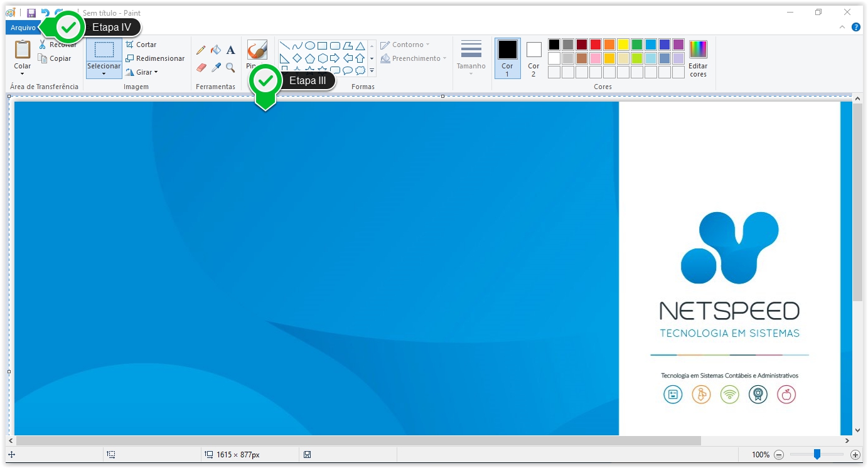Select Cor 1 foreground color
The width and height of the screenshot is (868, 468).
pyautogui.click(x=507, y=58)
